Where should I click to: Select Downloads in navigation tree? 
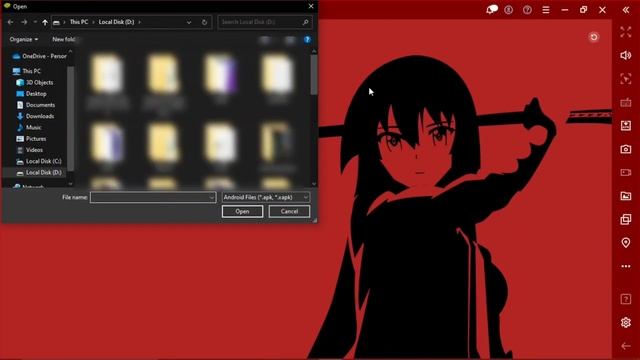36,116
